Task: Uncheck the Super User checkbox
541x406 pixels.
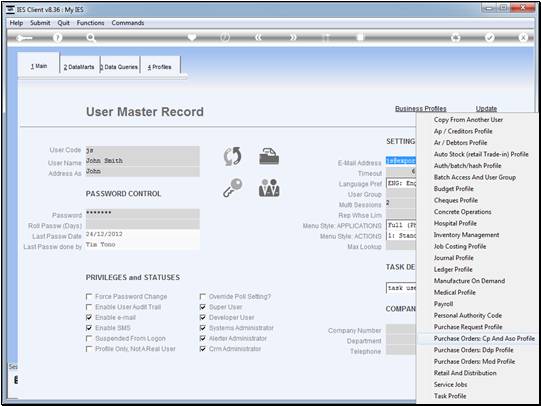Action: (x=203, y=307)
